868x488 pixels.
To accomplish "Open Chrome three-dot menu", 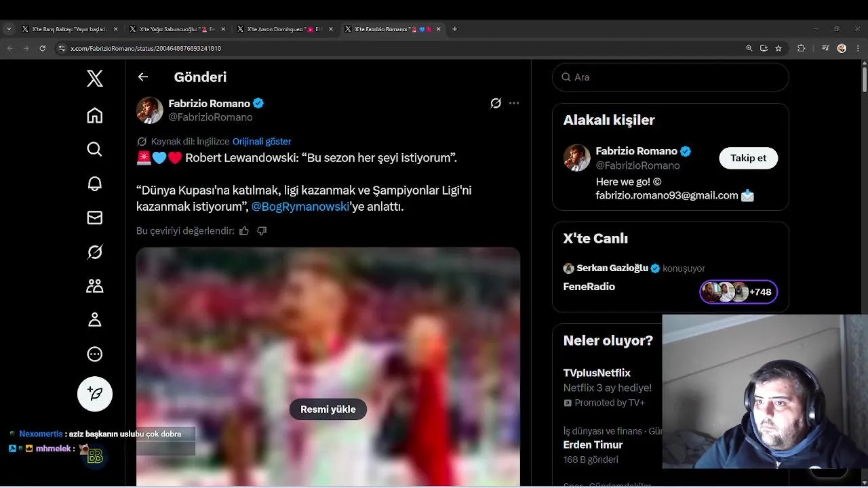I will 857,49.
